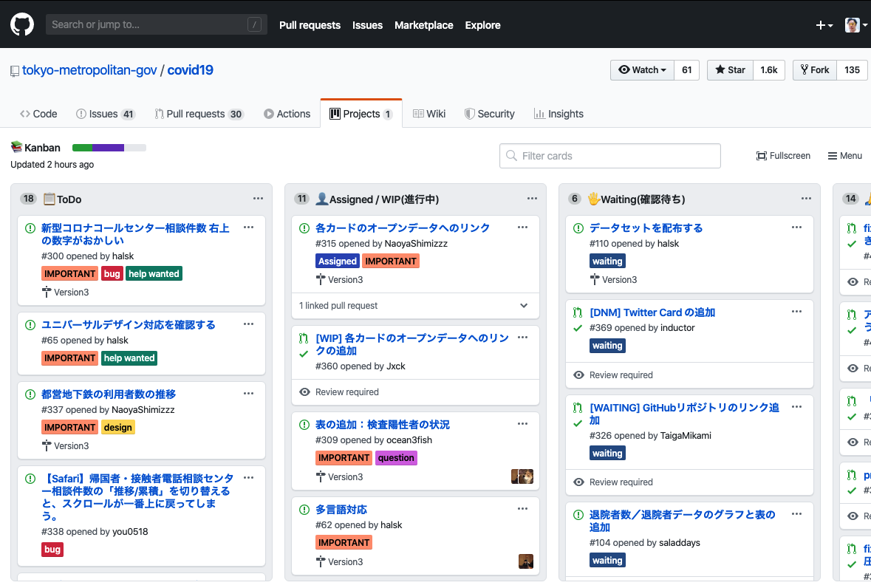This screenshot has height=588, width=871.
Task: Open the plus create-new dropdown in header
Action: [x=824, y=25]
